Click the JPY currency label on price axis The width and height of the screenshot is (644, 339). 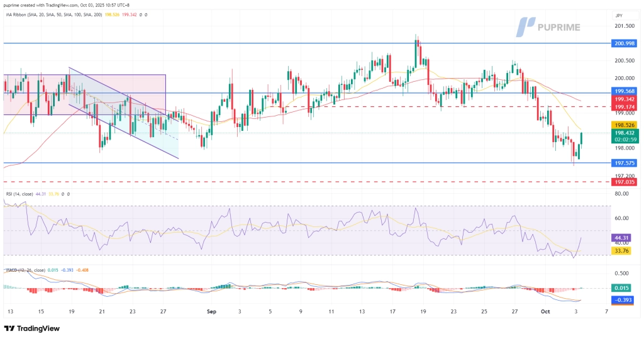pyautogui.click(x=619, y=15)
